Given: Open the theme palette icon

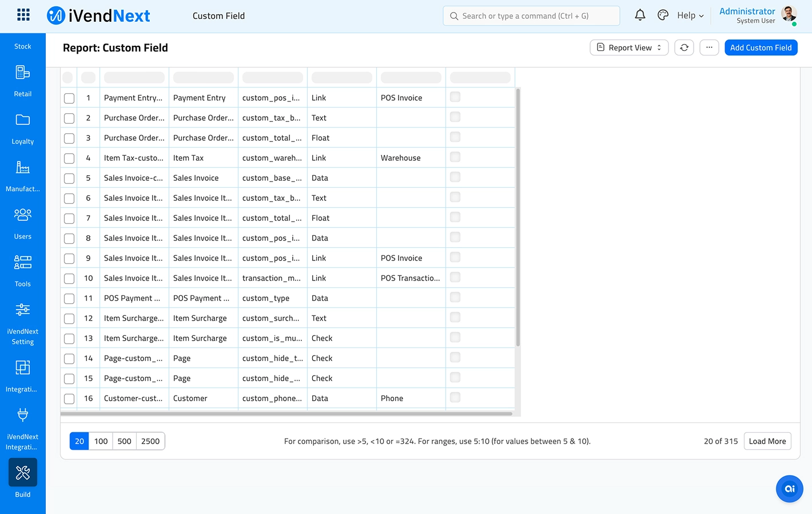Looking at the screenshot, I should coord(663,15).
